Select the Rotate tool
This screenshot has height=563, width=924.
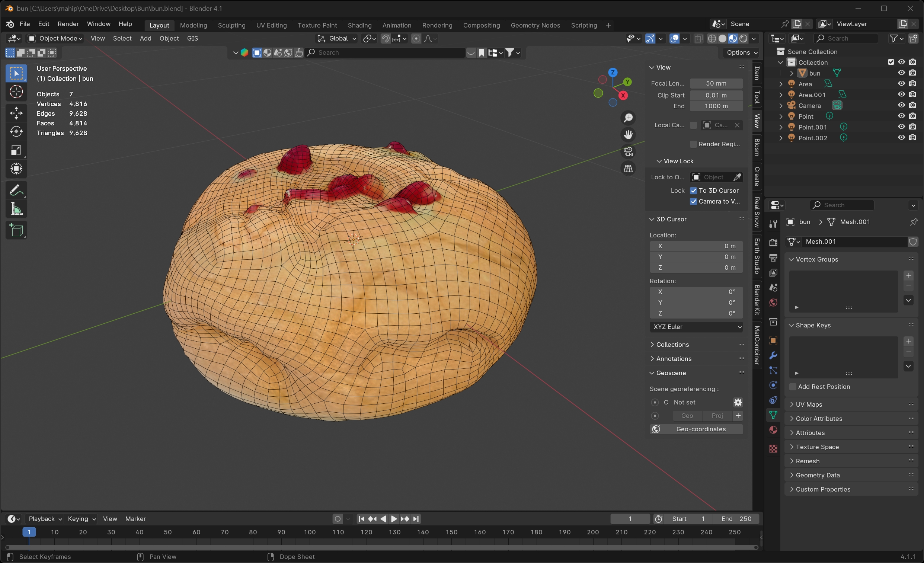16,132
